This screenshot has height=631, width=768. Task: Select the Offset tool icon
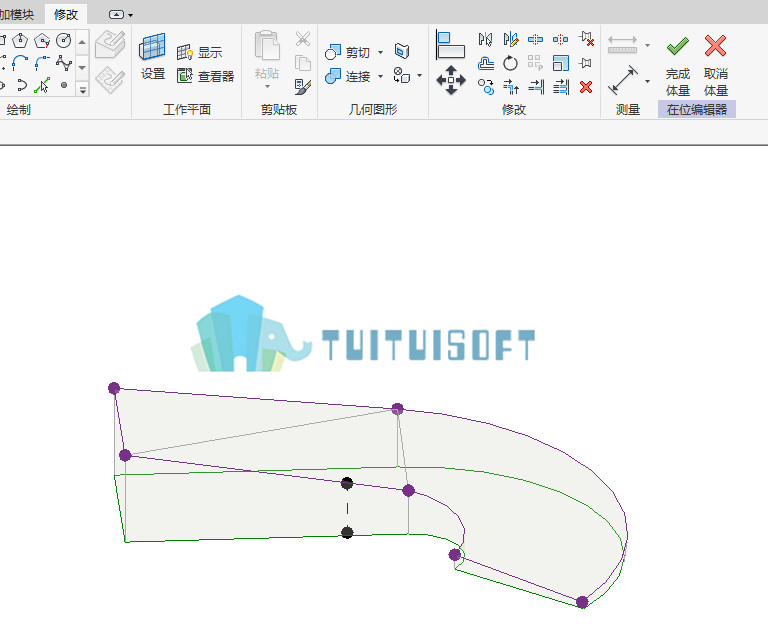485,63
